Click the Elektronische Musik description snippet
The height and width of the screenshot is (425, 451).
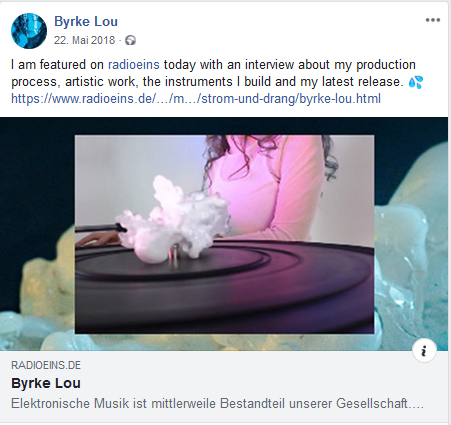coord(217,404)
